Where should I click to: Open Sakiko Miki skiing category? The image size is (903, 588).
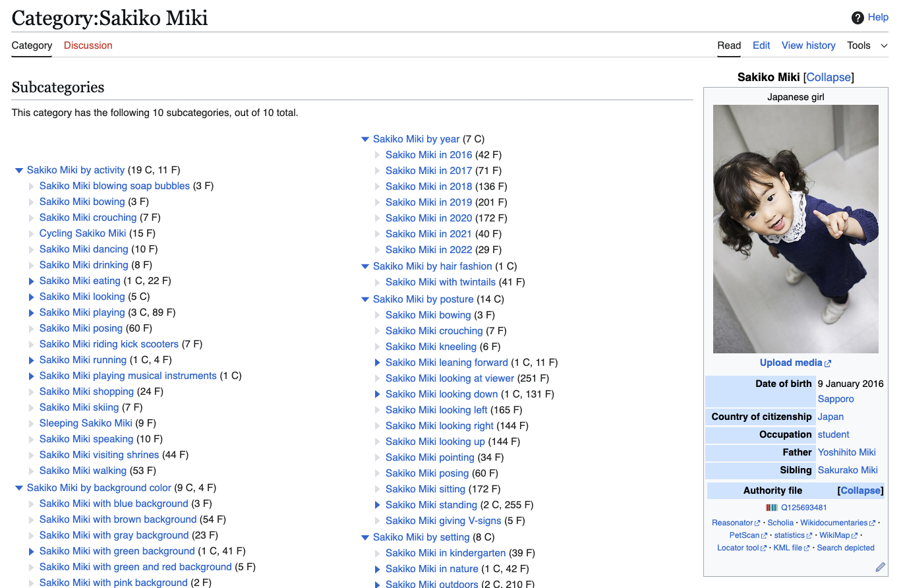pos(79,407)
